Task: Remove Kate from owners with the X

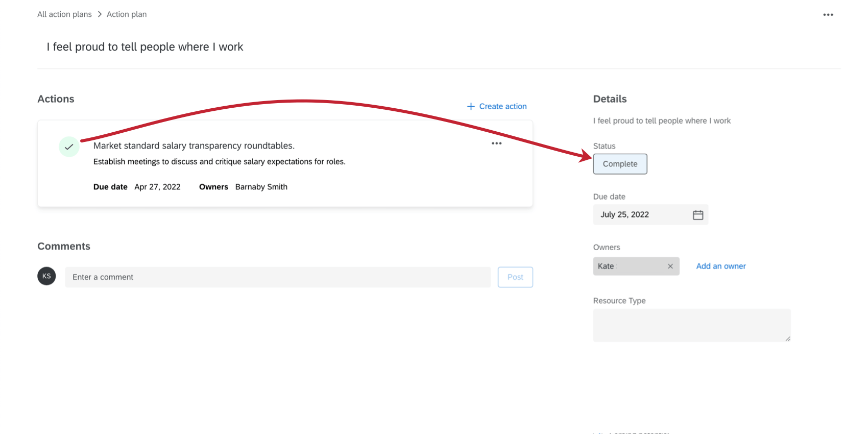Action: (670, 266)
